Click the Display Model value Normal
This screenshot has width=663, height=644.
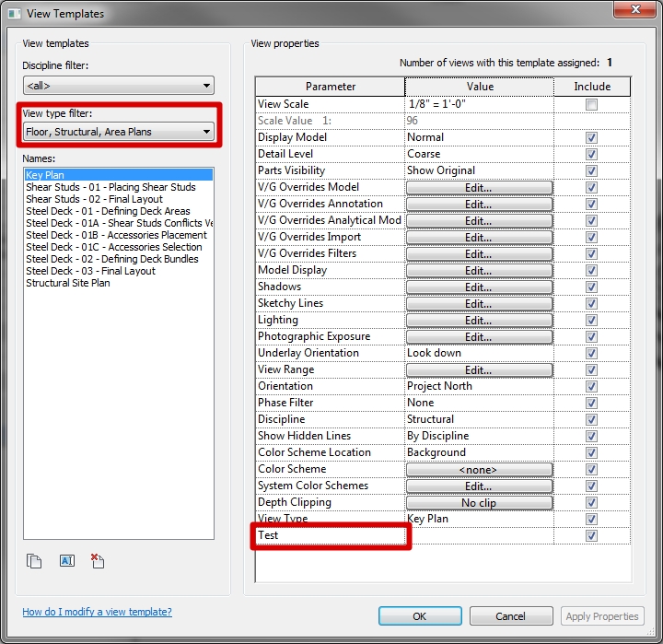tap(479, 137)
